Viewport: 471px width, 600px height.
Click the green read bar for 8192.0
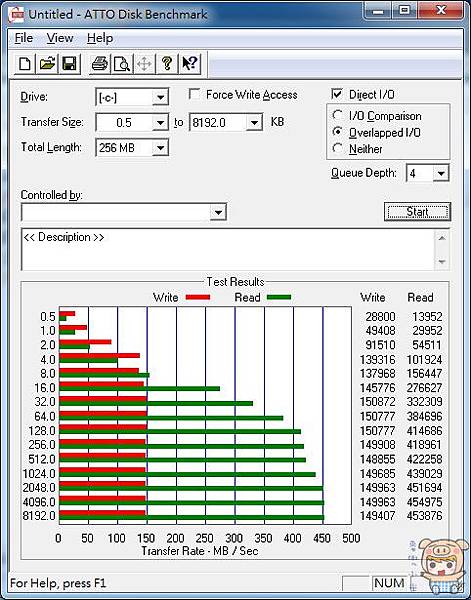click(x=192, y=518)
